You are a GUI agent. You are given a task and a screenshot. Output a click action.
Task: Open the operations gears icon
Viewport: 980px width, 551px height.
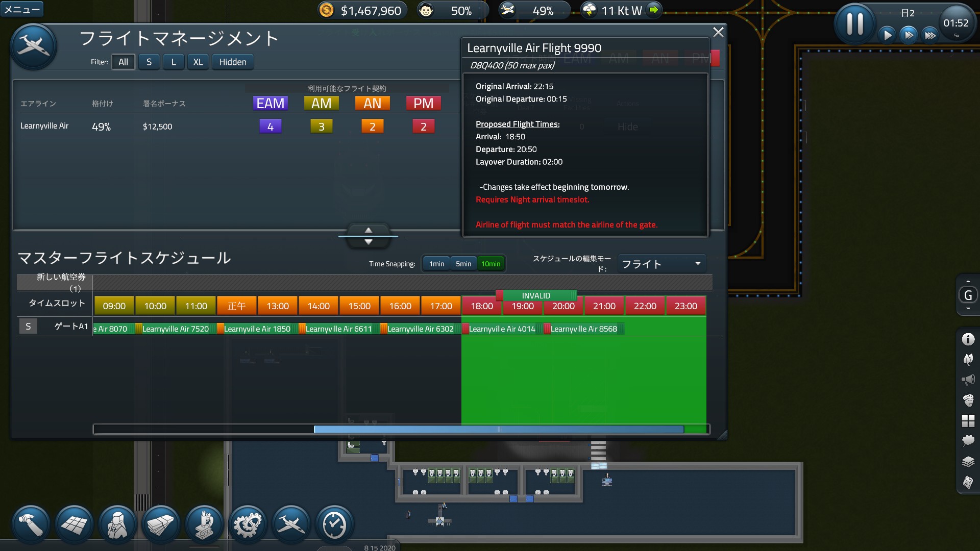[x=248, y=524]
